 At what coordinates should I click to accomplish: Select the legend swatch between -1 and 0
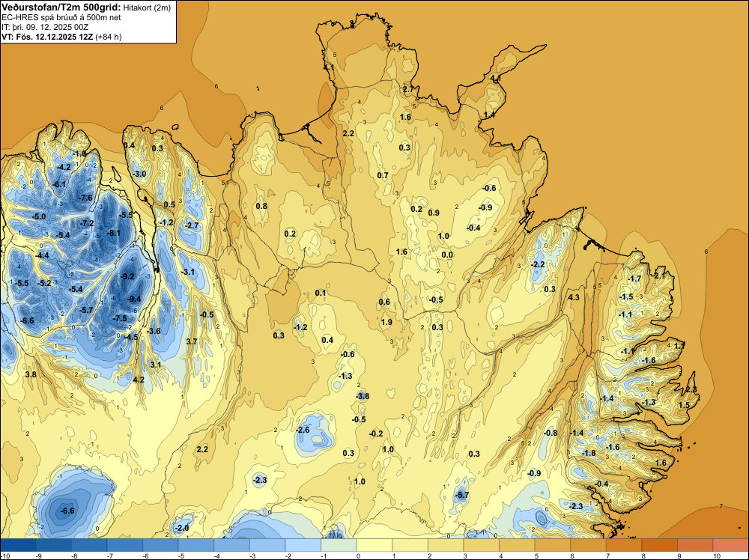pyautogui.click(x=339, y=545)
